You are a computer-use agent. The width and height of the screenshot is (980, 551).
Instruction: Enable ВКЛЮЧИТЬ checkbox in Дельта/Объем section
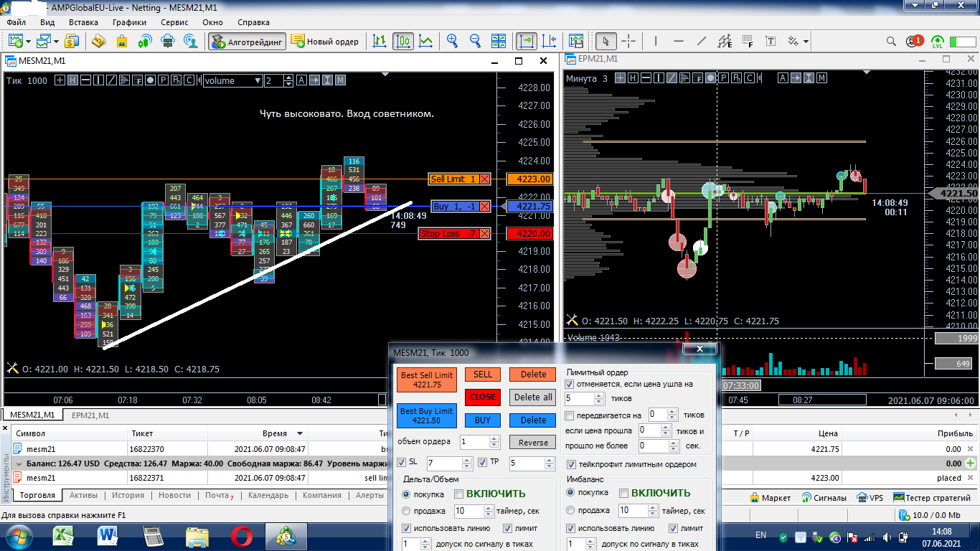[458, 494]
